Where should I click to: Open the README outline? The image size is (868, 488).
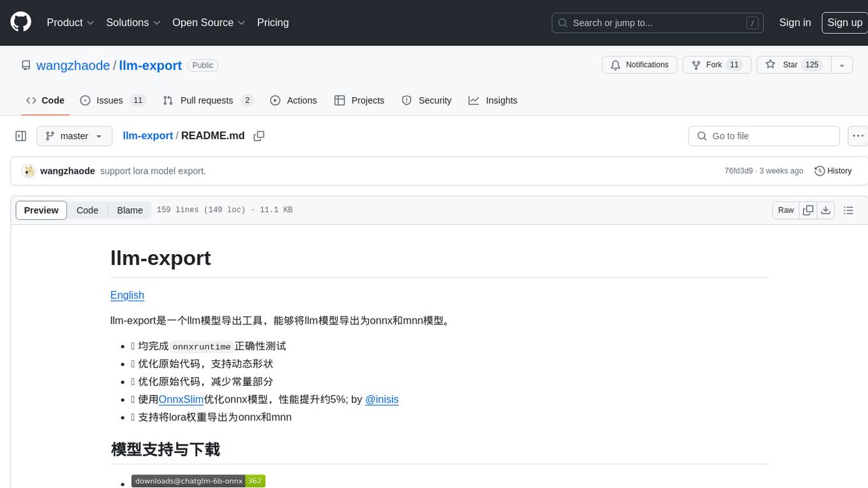pyautogui.click(x=848, y=210)
